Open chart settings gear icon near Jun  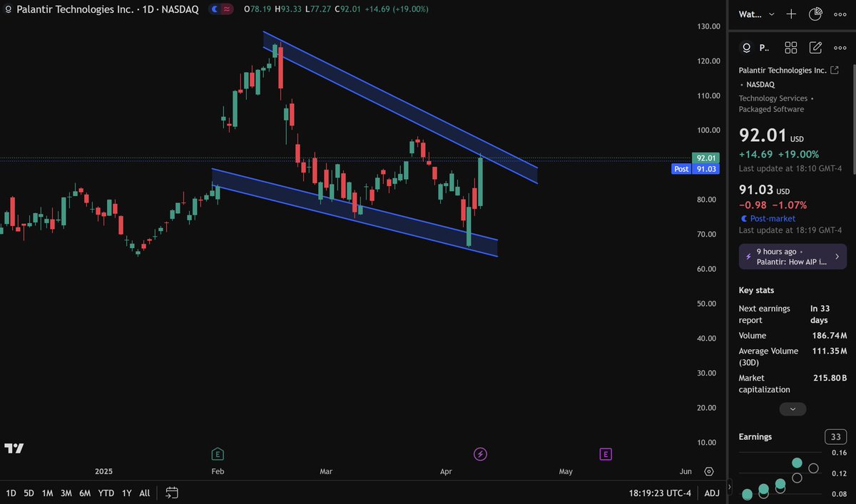[x=709, y=471]
